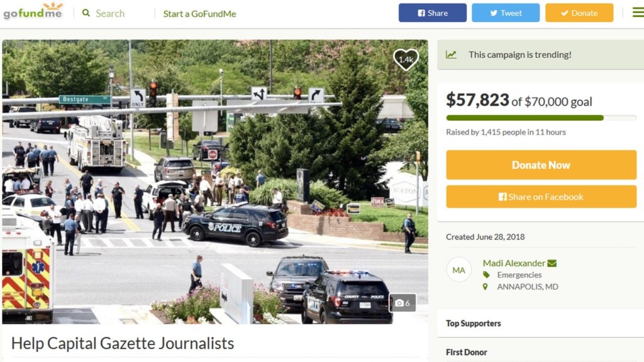Open the hamburger menu icon
644x362 pixels.
pyautogui.click(x=638, y=13)
